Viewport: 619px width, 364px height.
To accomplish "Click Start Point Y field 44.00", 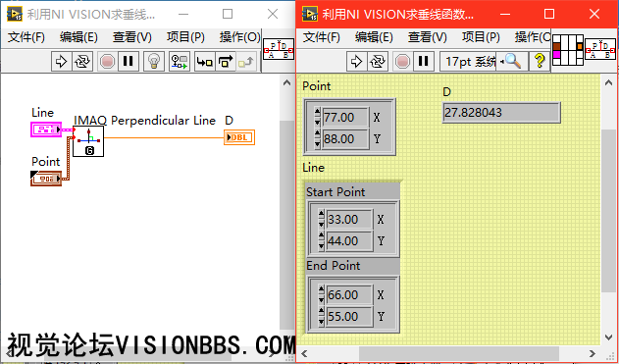I will [x=350, y=240].
